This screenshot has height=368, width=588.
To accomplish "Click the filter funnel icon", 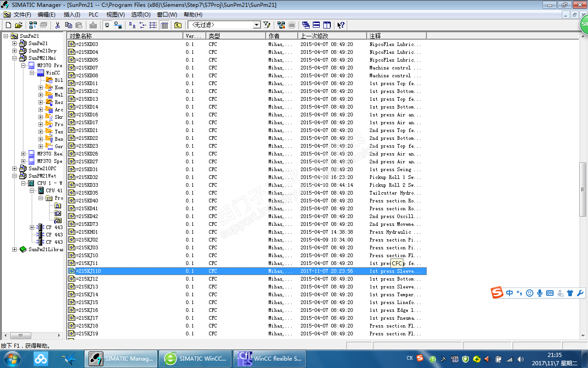I will (267, 25).
